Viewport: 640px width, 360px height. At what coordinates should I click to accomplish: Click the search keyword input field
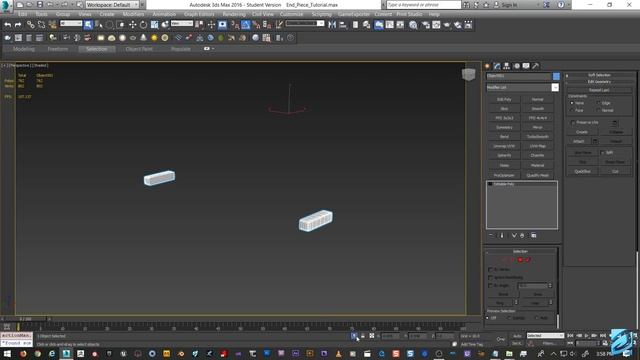click(x=423, y=5)
